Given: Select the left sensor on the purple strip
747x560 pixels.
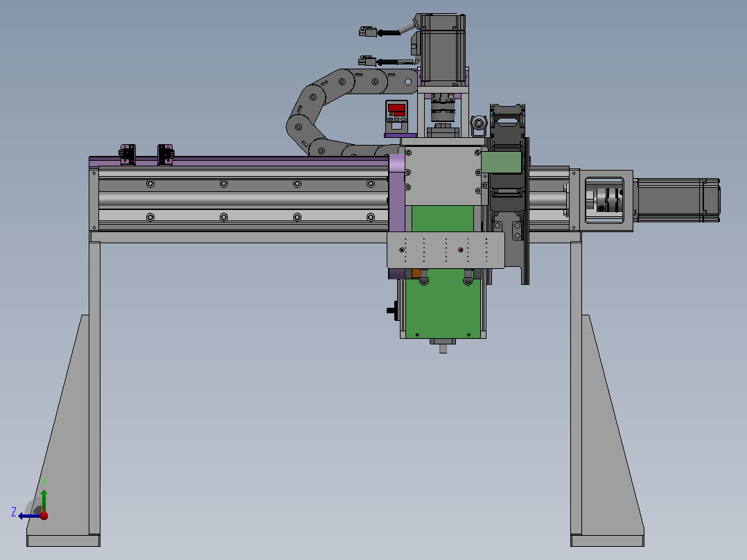Looking at the screenshot, I should [128, 155].
